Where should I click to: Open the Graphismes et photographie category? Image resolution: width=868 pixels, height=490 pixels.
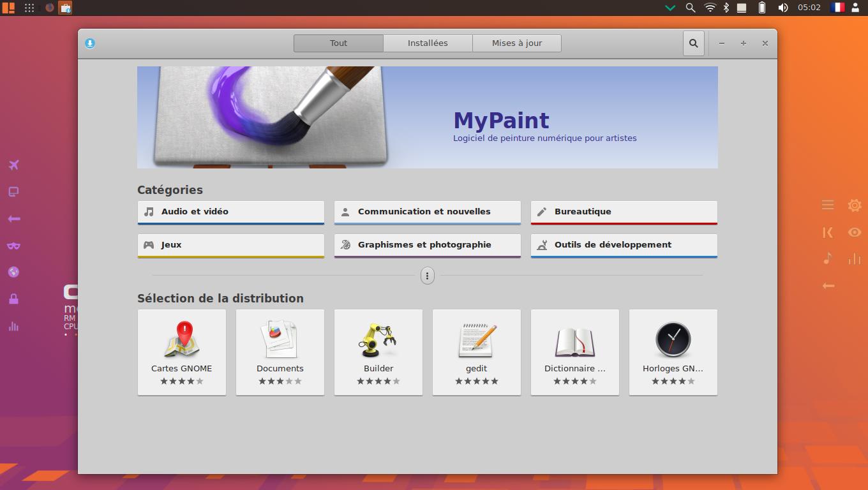[x=428, y=246]
